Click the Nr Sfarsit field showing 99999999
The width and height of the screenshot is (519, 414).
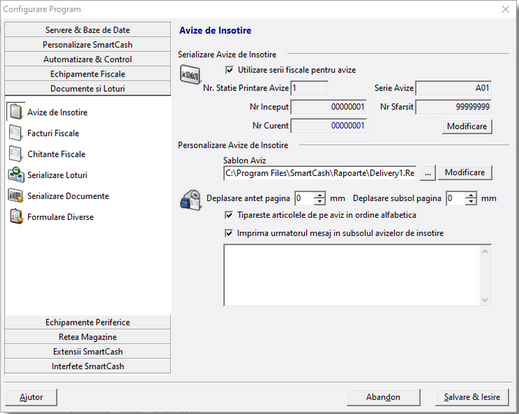453,107
